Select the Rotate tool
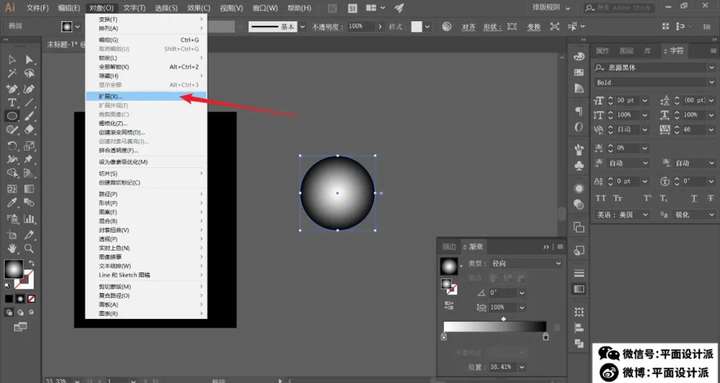This screenshot has width=720, height=383. click(12, 146)
